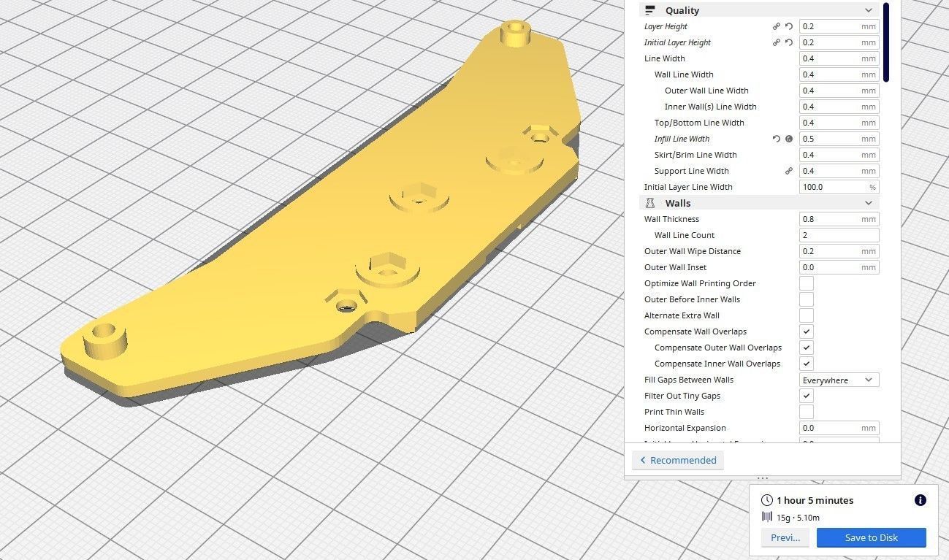The height and width of the screenshot is (560, 949).
Task: Disable Filter Out Tiny Gaps
Action: tap(807, 396)
